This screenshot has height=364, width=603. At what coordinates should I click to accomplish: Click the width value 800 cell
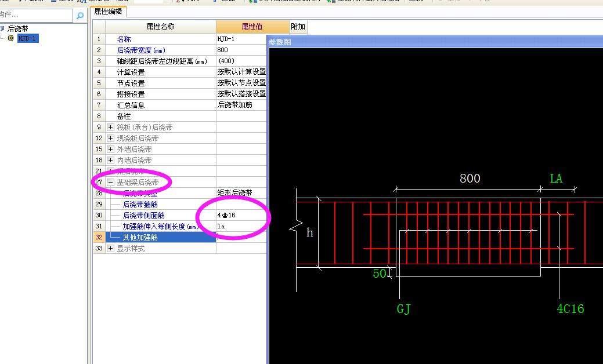click(x=241, y=50)
